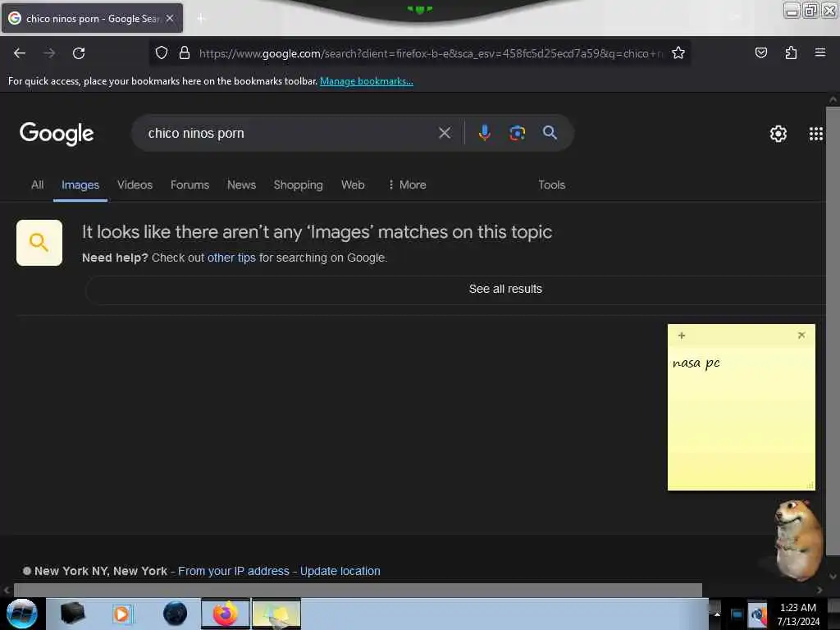Screen dimensions: 840x630
Task: Click the vertical scrollbar thumb
Action: (x=833, y=331)
